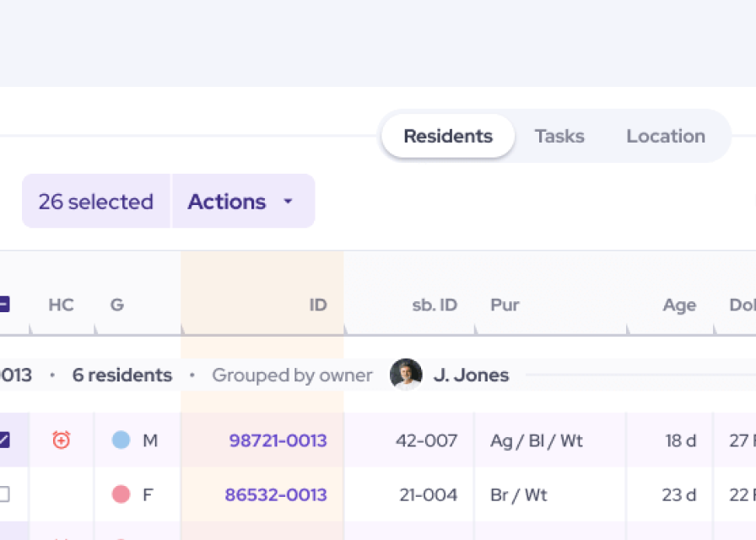Click the sb. ID column header
Screen dimensions: 756x540
[x=435, y=305]
